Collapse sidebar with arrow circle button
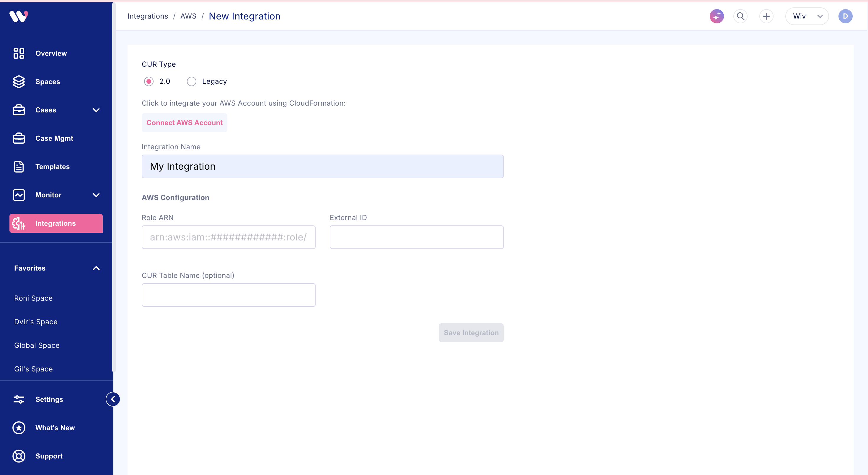This screenshot has height=475, width=868. 113,399
